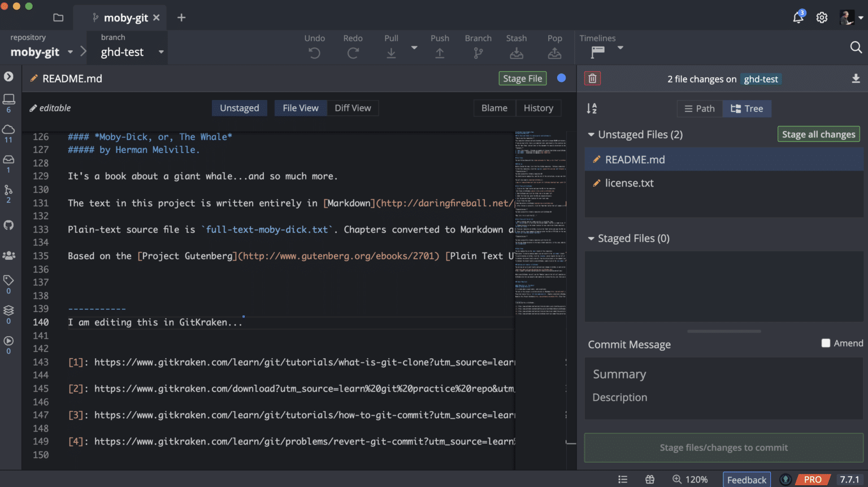Toggle the Unstaged view of README.md
The image size is (868, 487).
click(239, 107)
